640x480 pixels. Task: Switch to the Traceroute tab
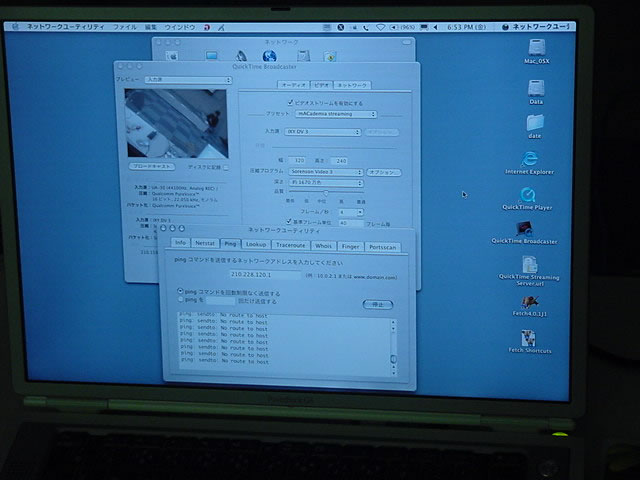click(x=290, y=244)
